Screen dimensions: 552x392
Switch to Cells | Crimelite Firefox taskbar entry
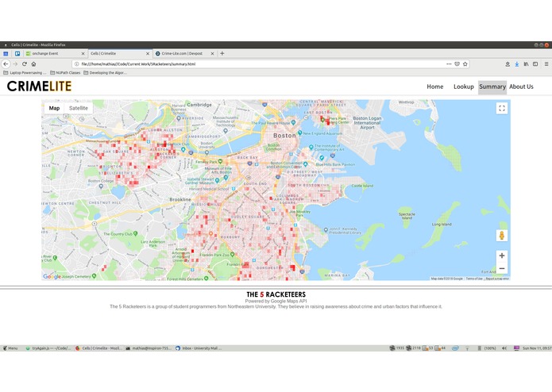coord(99,348)
